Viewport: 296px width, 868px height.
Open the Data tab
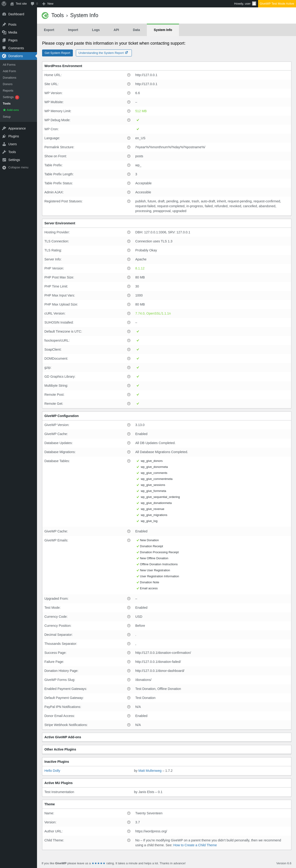coord(136,30)
